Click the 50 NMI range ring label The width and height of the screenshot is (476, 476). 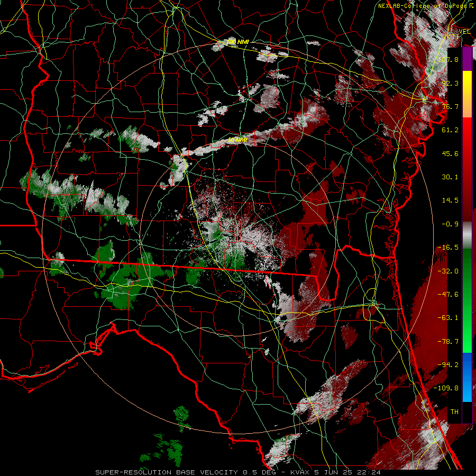click(x=237, y=140)
